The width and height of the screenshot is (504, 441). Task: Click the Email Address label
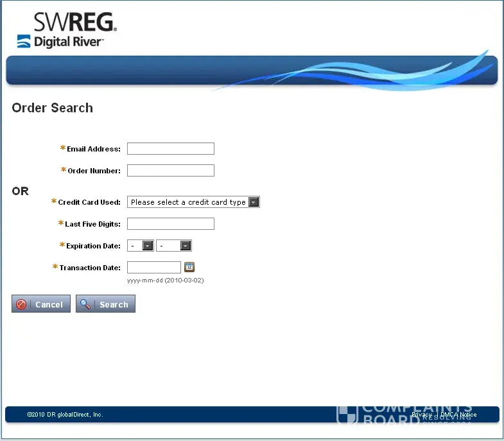[x=94, y=149]
